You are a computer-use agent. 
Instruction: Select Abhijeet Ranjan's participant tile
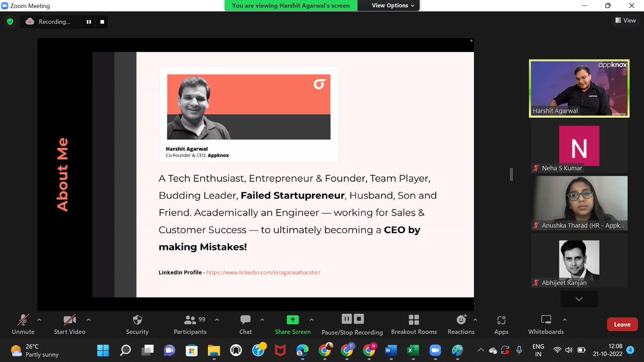point(579,261)
